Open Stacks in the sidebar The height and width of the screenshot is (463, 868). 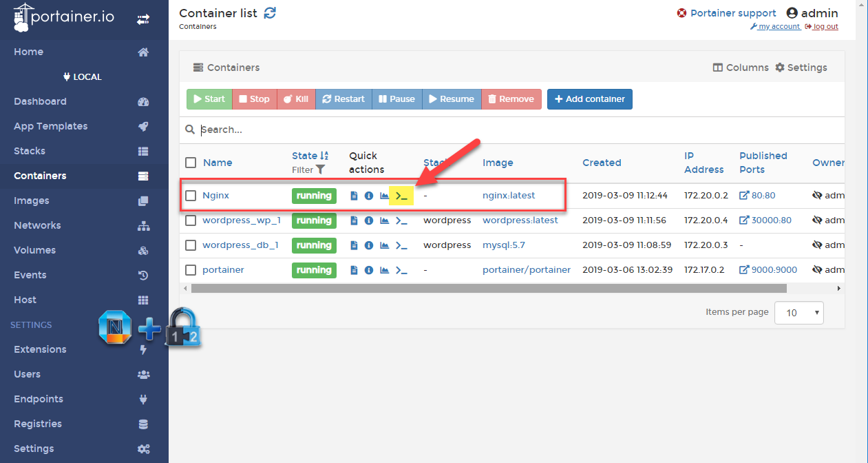[x=84, y=151]
